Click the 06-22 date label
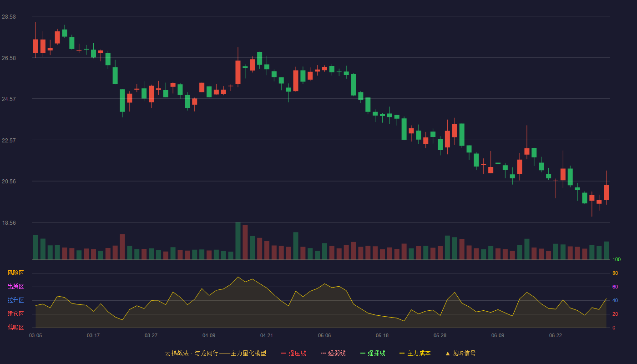The width and height of the screenshot is (637, 364). 556,335
